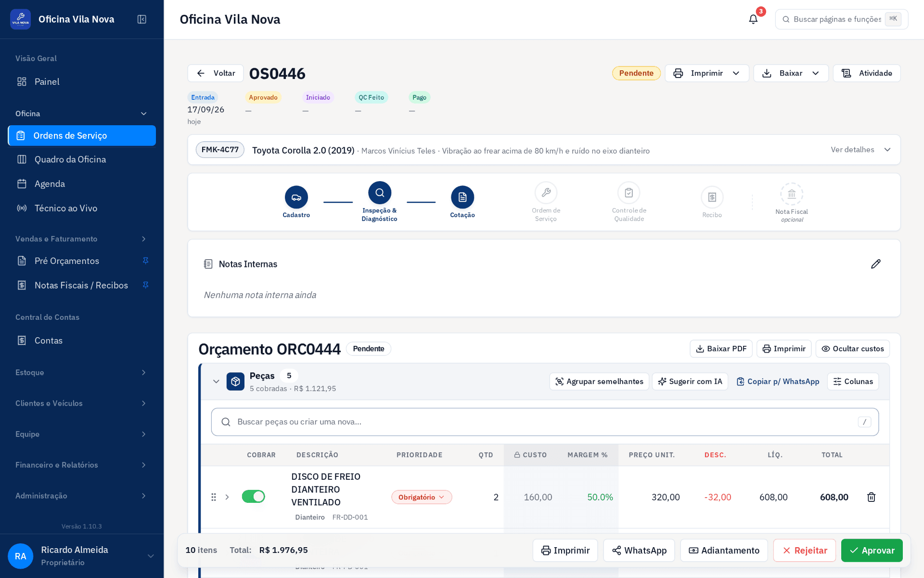Open the Baixar dropdown in the header
Viewport: 924px width, 578px height.
point(791,73)
